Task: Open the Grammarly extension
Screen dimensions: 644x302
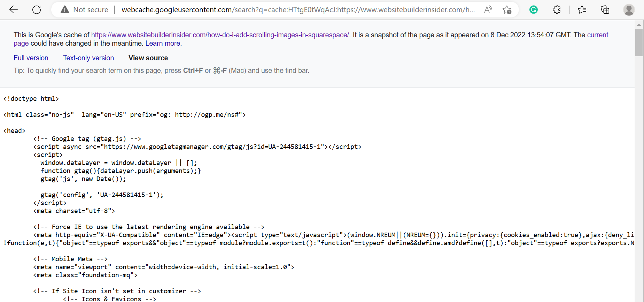Action: [x=533, y=10]
